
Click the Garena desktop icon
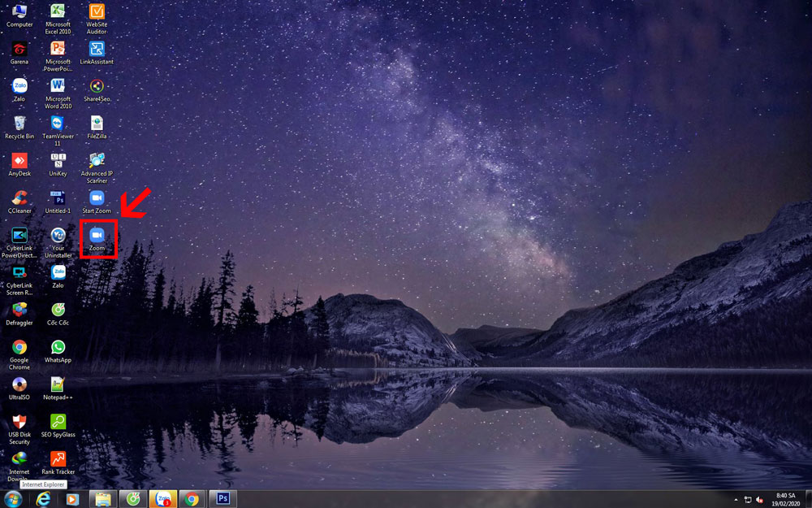[x=19, y=50]
